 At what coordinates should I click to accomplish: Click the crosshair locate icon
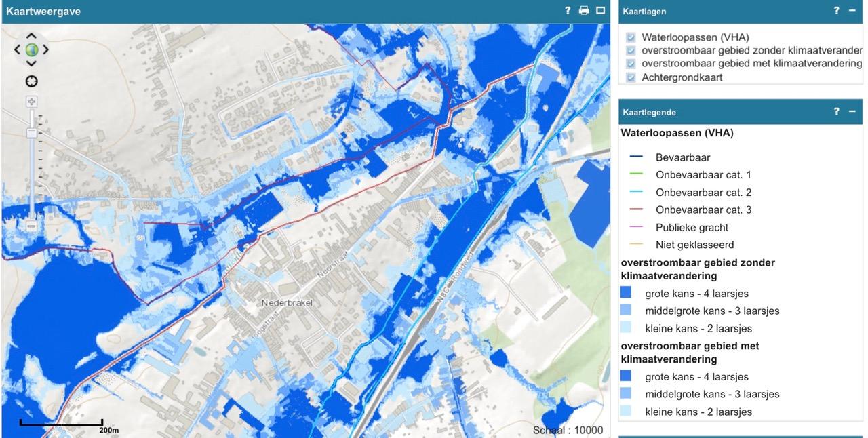31,82
